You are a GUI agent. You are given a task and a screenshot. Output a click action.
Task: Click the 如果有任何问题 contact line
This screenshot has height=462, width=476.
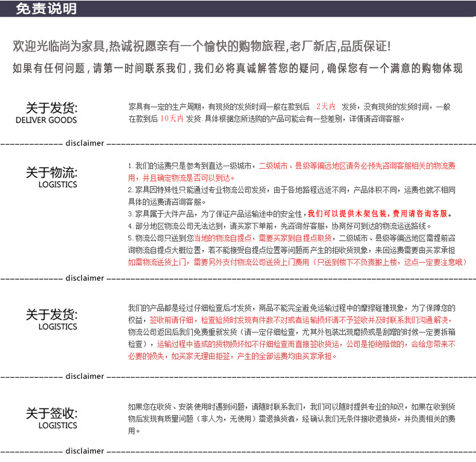237,68
